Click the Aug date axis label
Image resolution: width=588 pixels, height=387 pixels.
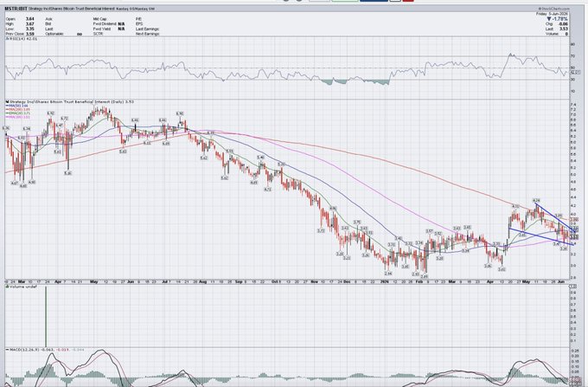(202, 281)
